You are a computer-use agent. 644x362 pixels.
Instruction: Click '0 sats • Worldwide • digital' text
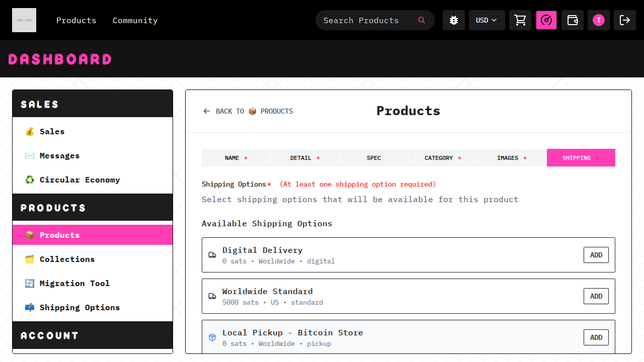tap(279, 261)
